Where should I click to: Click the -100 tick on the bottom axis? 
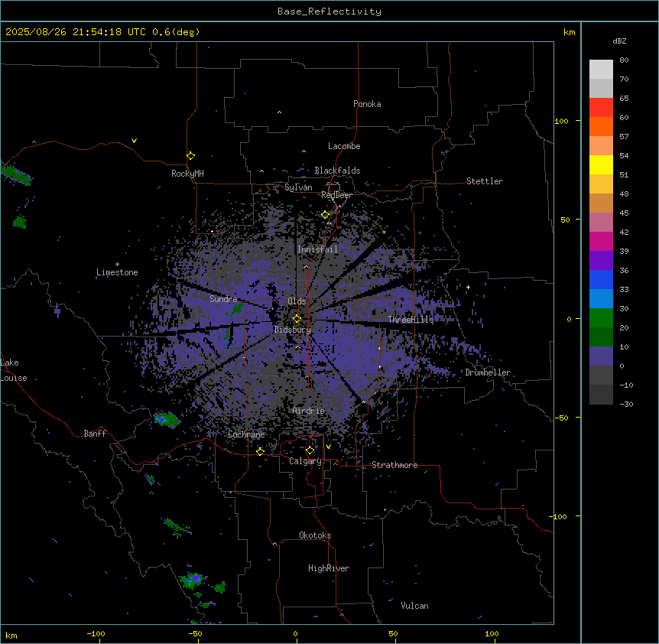[x=96, y=633]
